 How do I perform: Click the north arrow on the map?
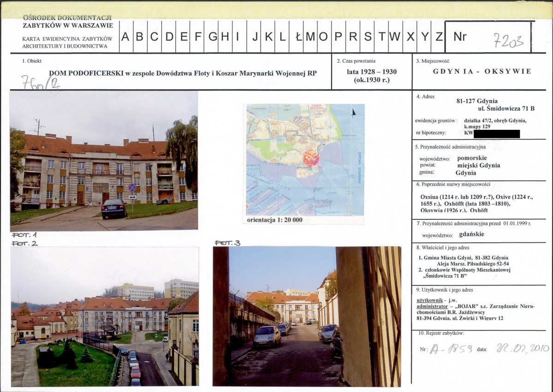354,112
